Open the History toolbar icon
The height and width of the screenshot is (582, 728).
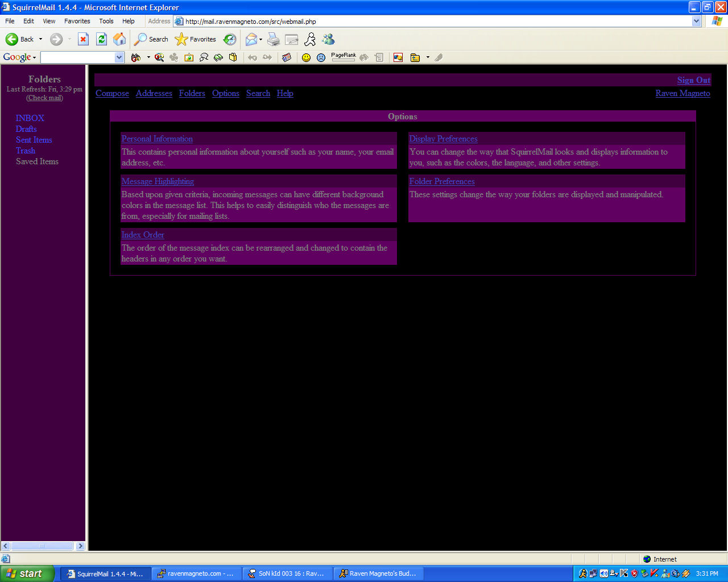tap(230, 39)
